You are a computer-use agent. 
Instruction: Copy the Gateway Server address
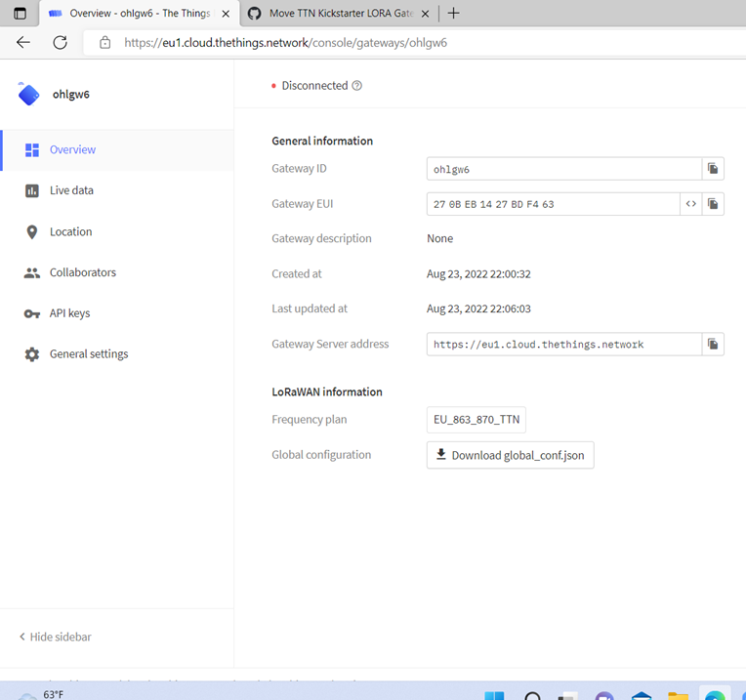click(x=713, y=345)
